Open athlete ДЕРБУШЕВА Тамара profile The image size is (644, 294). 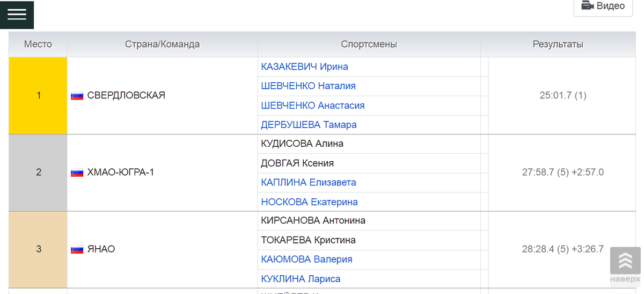(x=309, y=125)
